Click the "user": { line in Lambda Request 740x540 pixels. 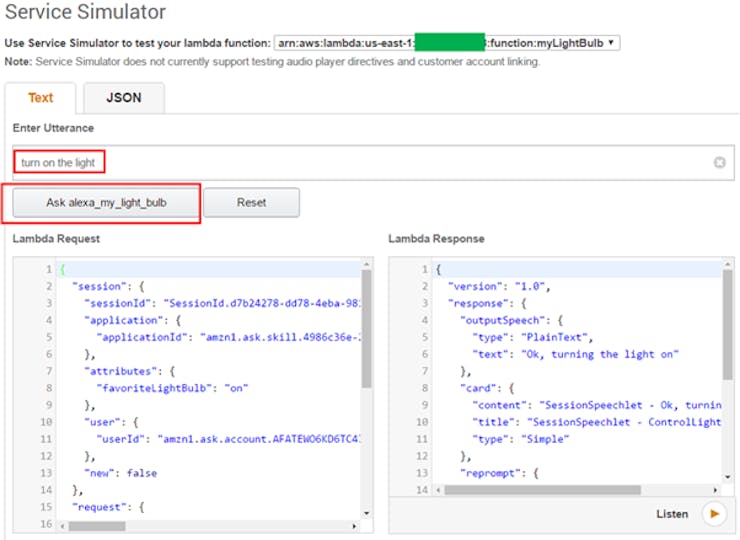(x=111, y=422)
